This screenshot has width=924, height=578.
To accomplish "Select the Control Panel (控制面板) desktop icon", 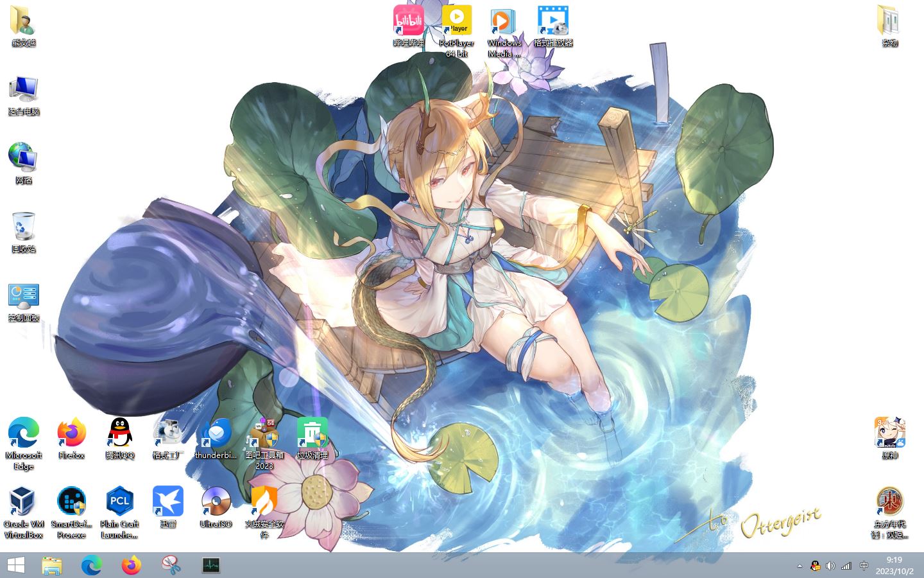I will click(24, 297).
